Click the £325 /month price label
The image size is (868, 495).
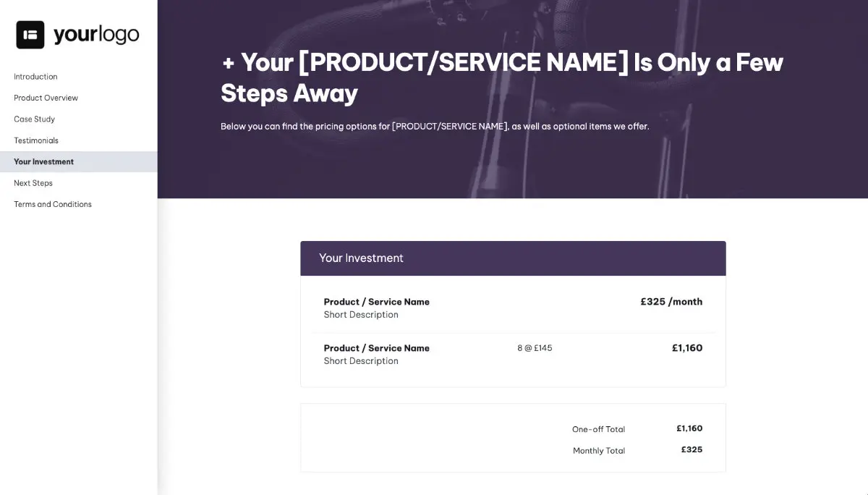coord(671,302)
